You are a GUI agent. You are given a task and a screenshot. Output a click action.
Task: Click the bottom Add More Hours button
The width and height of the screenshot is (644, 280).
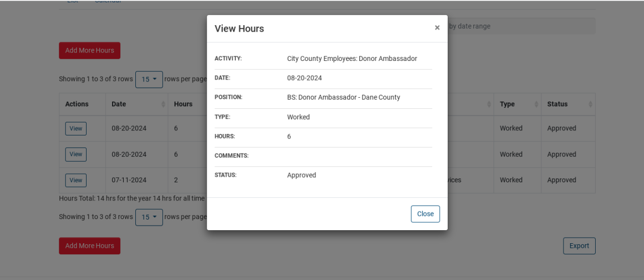tap(90, 246)
